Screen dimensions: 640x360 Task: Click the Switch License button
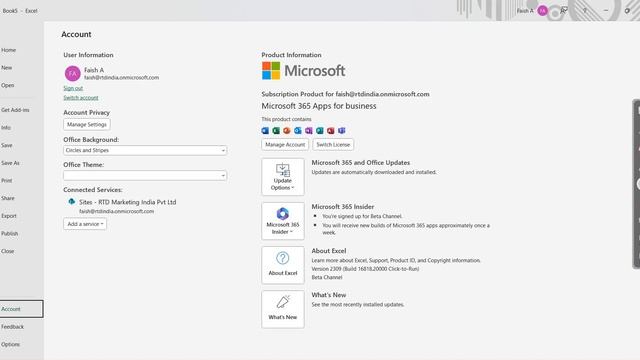[333, 144]
